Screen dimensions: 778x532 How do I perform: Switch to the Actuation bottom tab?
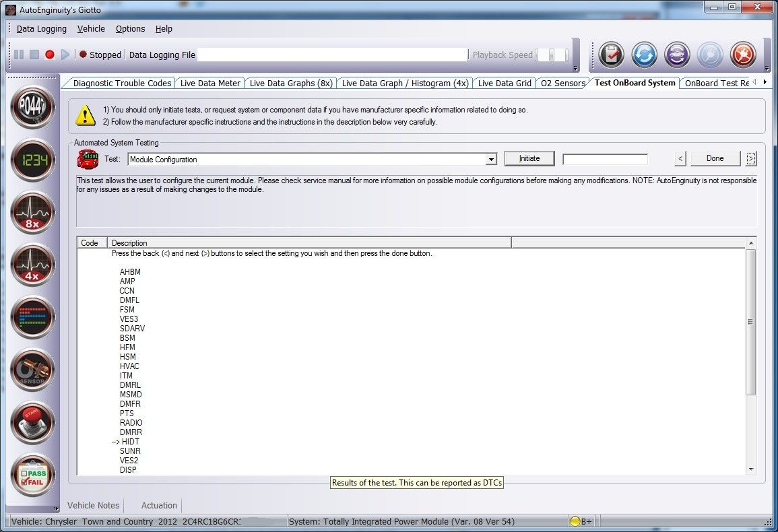pyautogui.click(x=159, y=506)
